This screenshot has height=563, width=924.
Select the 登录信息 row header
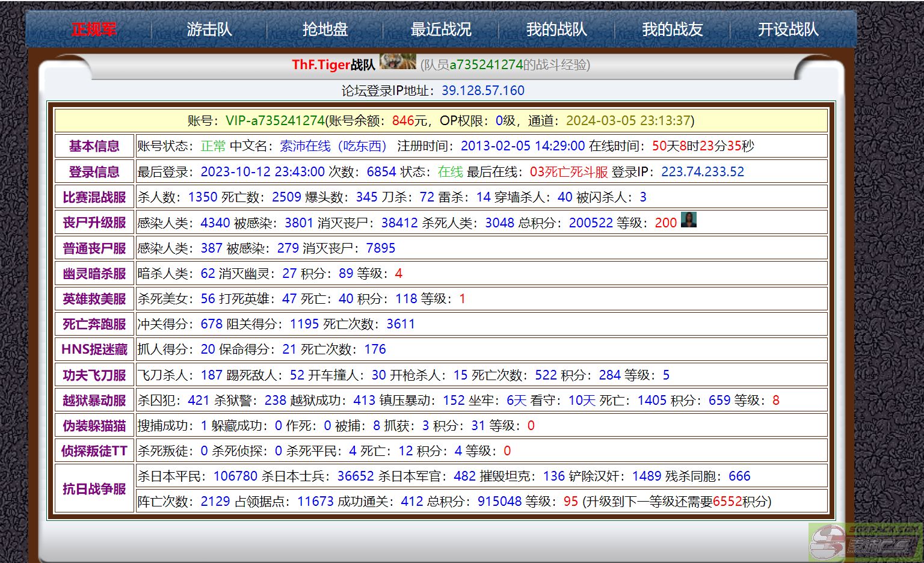(x=94, y=172)
